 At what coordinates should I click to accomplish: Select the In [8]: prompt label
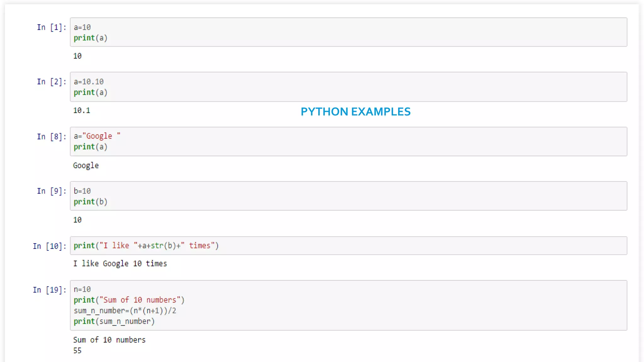(x=52, y=136)
